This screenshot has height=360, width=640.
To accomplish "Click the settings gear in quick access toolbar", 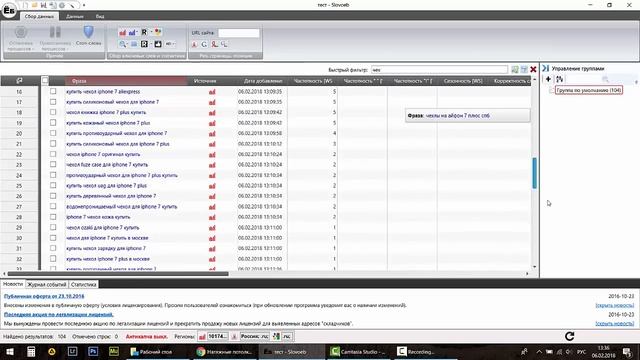I will click(62, 5).
